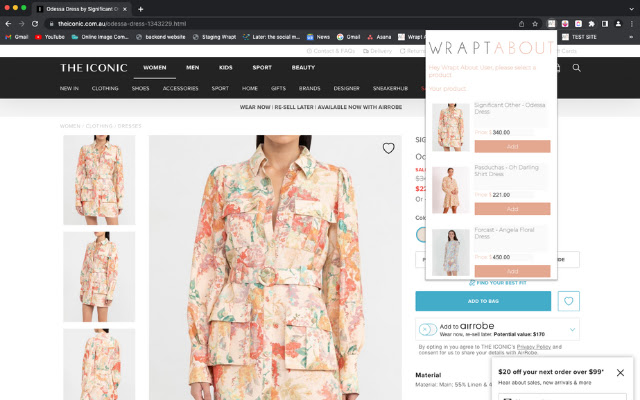Open the BRANDS menu
This screenshot has width=640, height=400.
[309, 88]
